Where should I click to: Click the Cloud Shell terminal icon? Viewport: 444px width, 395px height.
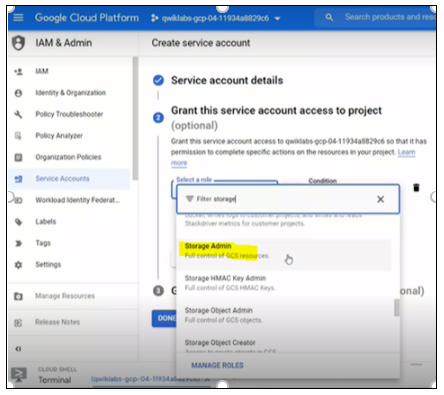click(19, 374)
